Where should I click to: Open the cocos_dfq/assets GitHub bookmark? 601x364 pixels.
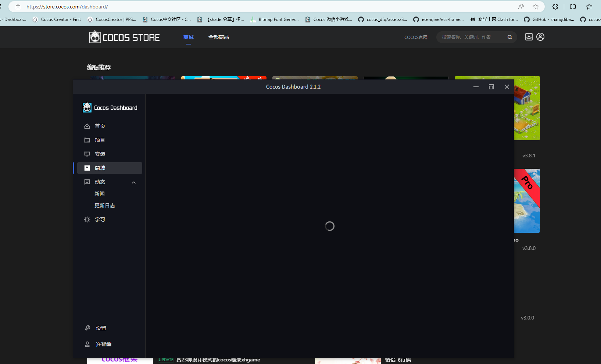[x=383, y=19]
